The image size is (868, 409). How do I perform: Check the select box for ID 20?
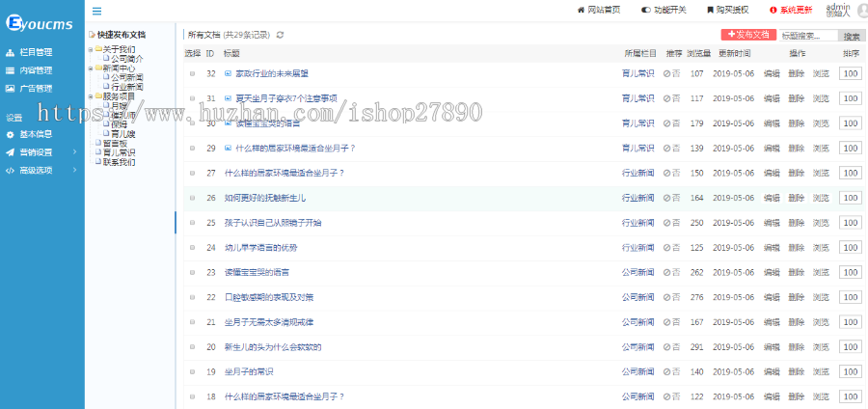click(193, 347)
